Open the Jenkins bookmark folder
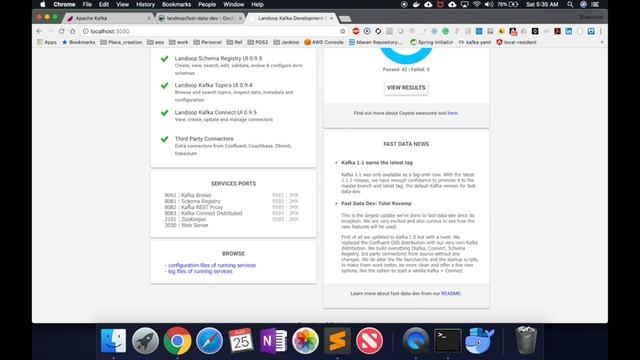The image size is (640, 360). click(286, 42)
